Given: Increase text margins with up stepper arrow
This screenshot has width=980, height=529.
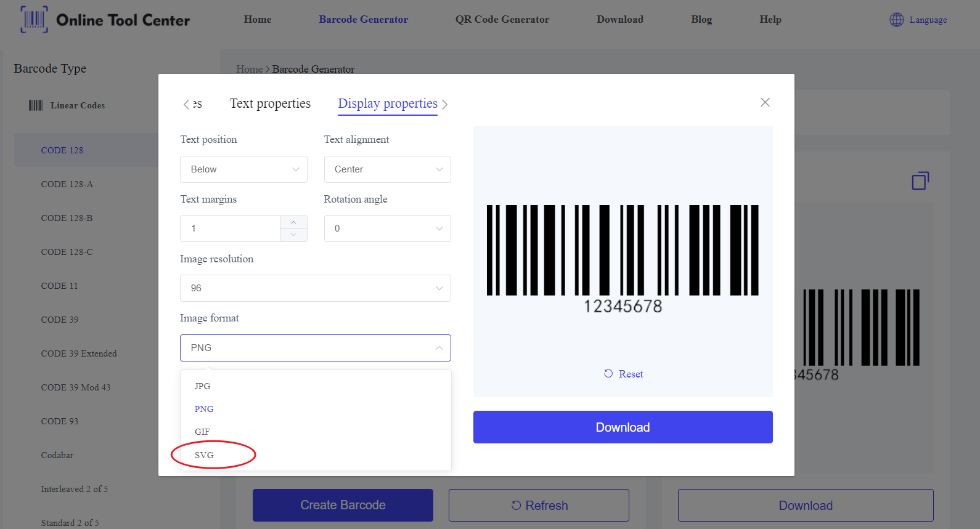Looking at the screenshot, I should coord(293,222).
